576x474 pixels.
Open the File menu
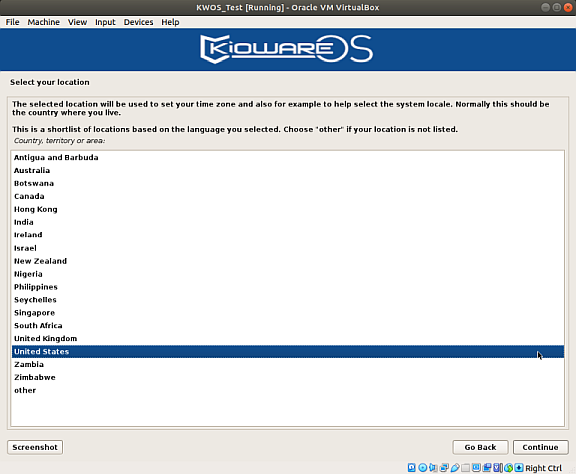[12, 22]
